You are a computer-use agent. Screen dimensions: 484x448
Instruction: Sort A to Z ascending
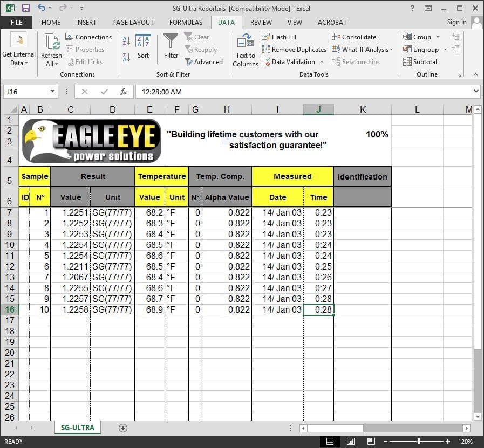click(x=126, y=40)
